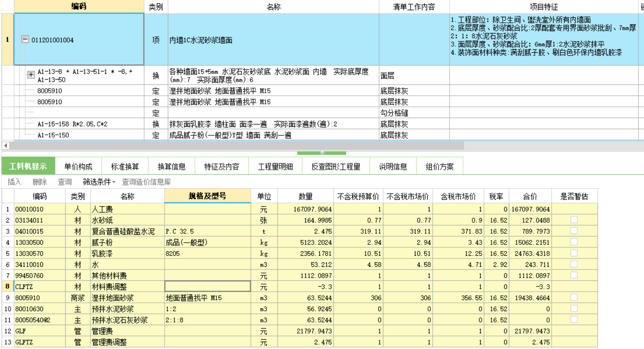Click the 面层 work content cell
The height and width of the screenshot is (349, 644).
[414, 75]
